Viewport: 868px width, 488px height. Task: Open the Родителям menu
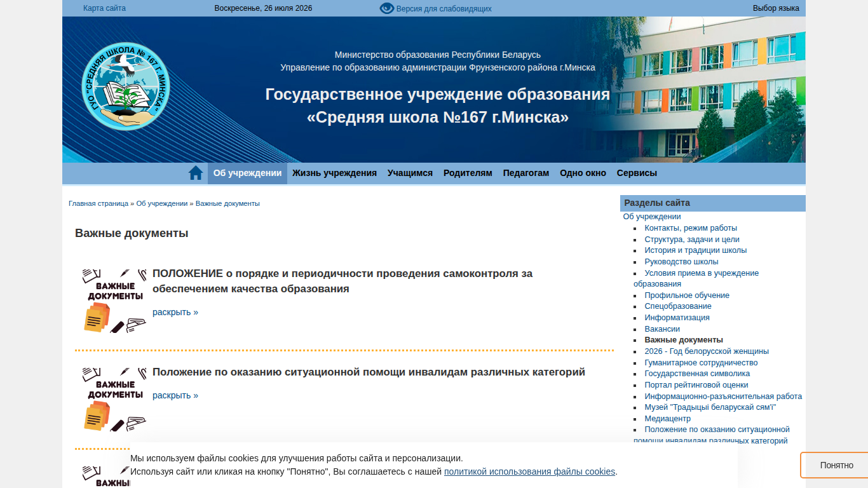click(x=468, y=173)
